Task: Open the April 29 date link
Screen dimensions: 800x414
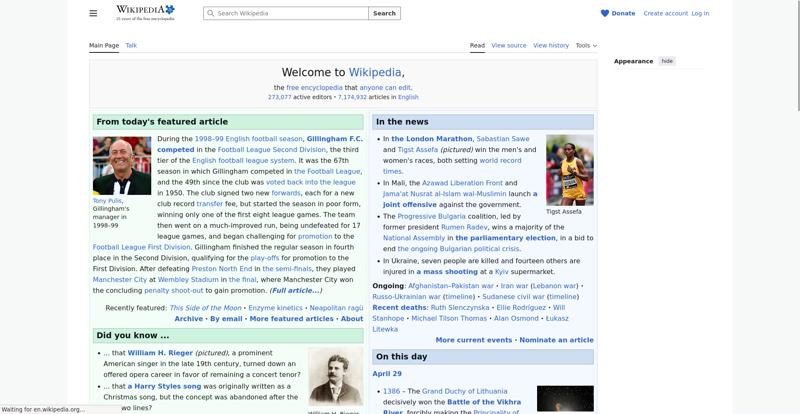Action: pyautogui.click(x=387, y=374)
